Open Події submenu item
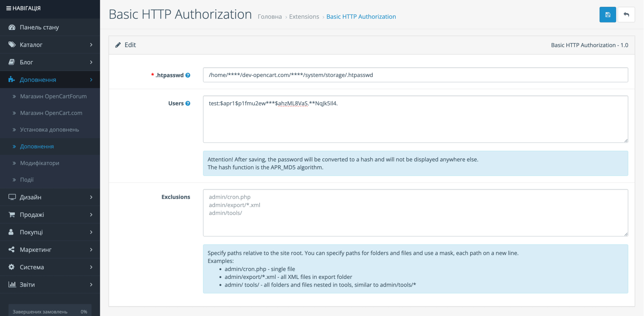The height and width of the screenshot is (316, 644). (x=50, y=180)
